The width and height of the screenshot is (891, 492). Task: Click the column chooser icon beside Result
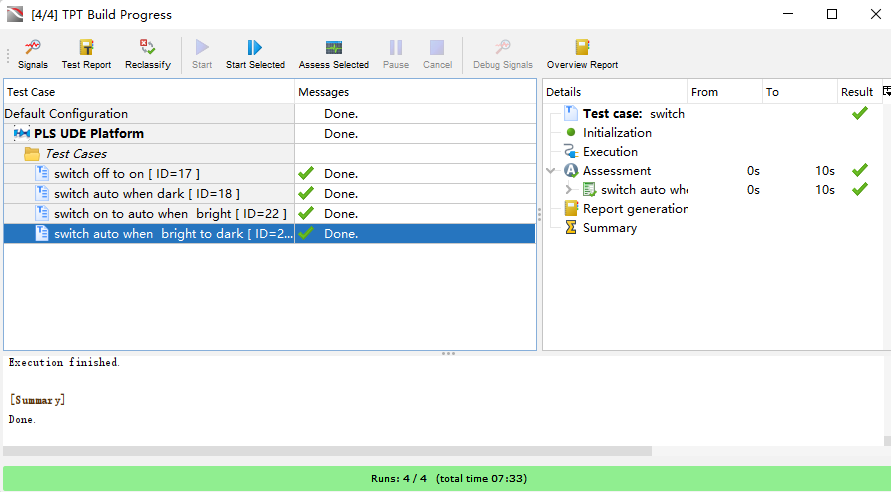(886, 91)
